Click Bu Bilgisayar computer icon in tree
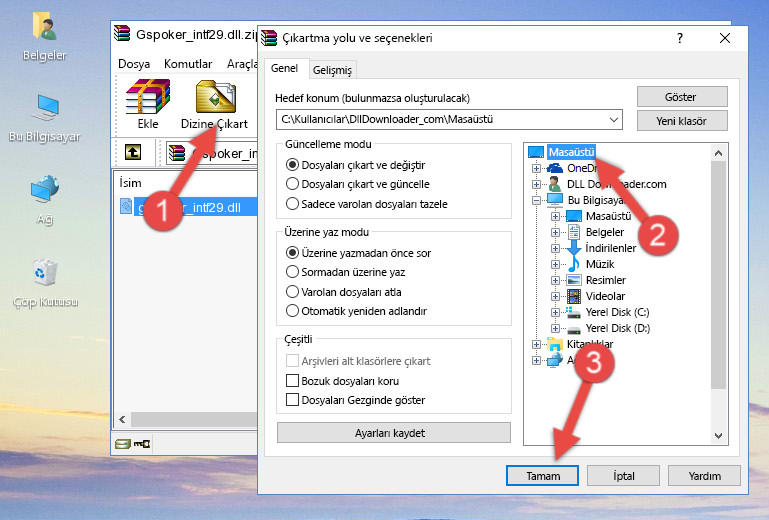769x520 pixels. (x=555, y=200)
